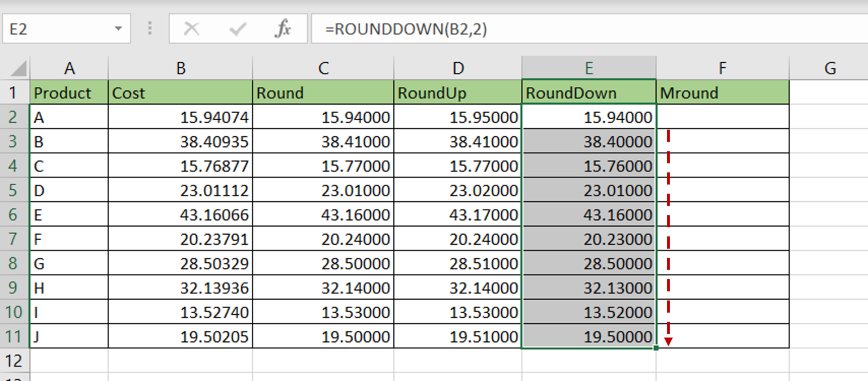Select cell B11 showing 19.50205
This screenshot has height=381, width=868.
pyautogui.click(x=180, y=336)
